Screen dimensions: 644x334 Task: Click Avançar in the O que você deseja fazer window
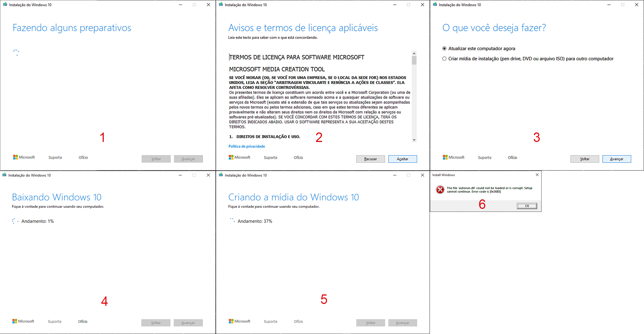tap(617, 159)
